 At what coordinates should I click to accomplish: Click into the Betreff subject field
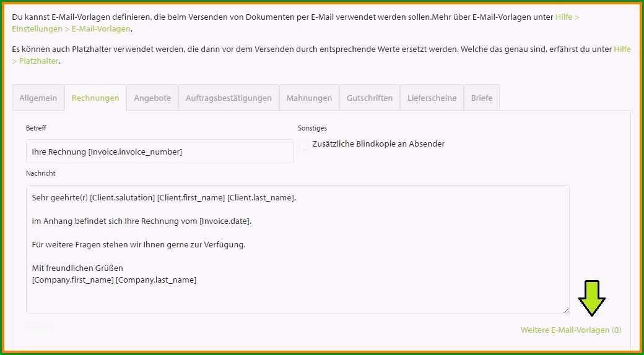160,152
